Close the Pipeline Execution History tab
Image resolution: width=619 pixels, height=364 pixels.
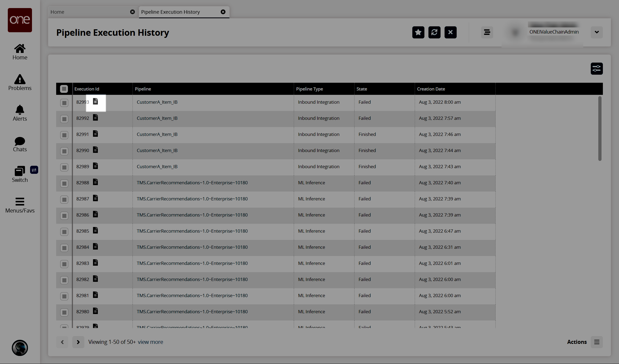pos(223,12)
